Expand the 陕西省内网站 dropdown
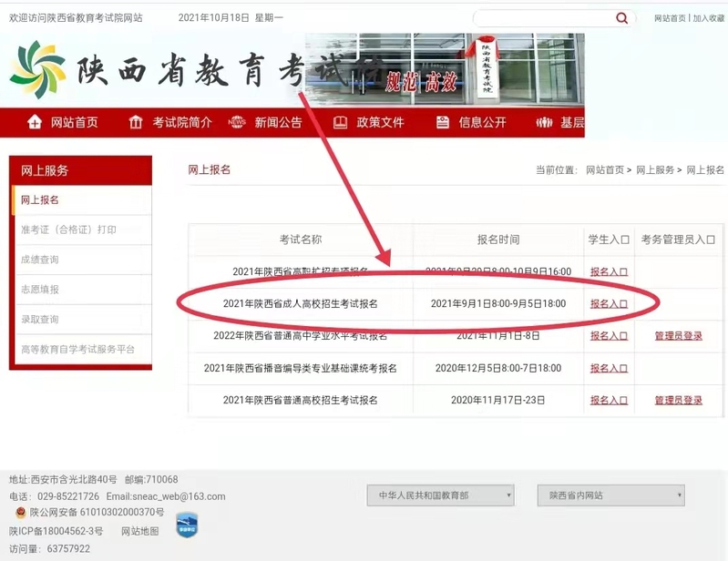 point(610,495)
